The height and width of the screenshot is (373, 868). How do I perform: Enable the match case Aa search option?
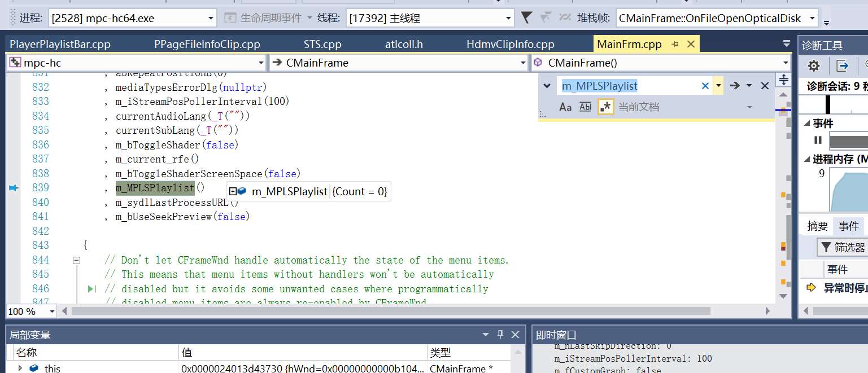[x=565, y=107]
